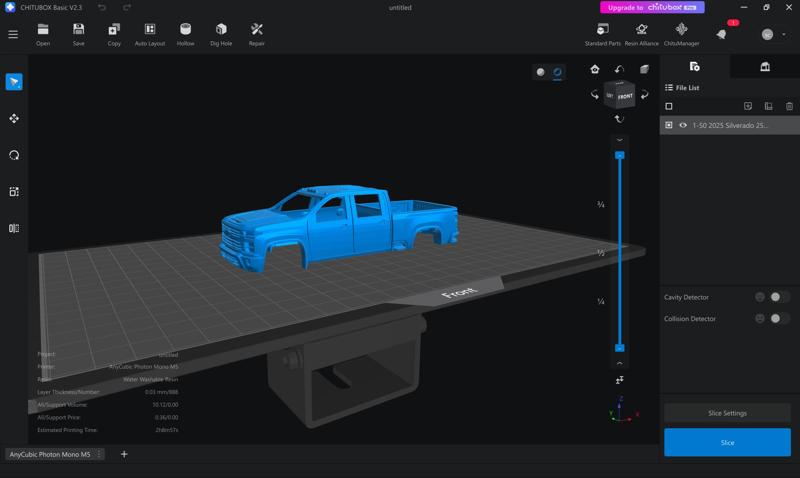Open ChituManager from the toolbar
Viewport: 800px width, 478px height.
[x=681, y=33]
